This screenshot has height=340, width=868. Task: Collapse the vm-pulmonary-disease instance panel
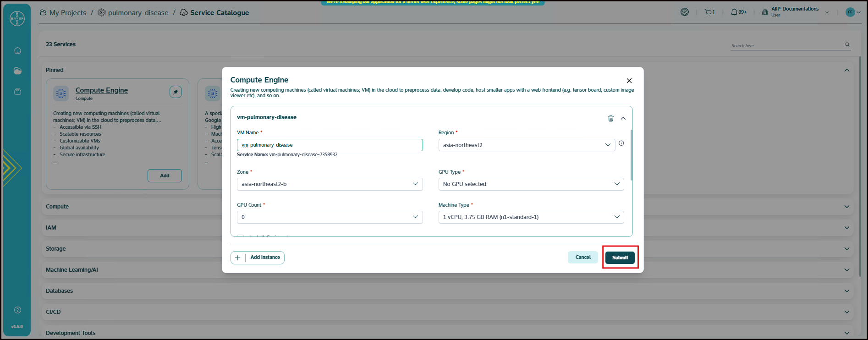tap(623, 118)
